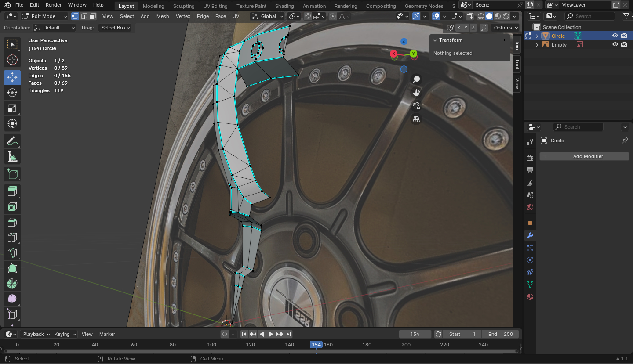Screen dimensions: 633x364
Task: Select the Poly Build tool
Action: coord(12,268)
